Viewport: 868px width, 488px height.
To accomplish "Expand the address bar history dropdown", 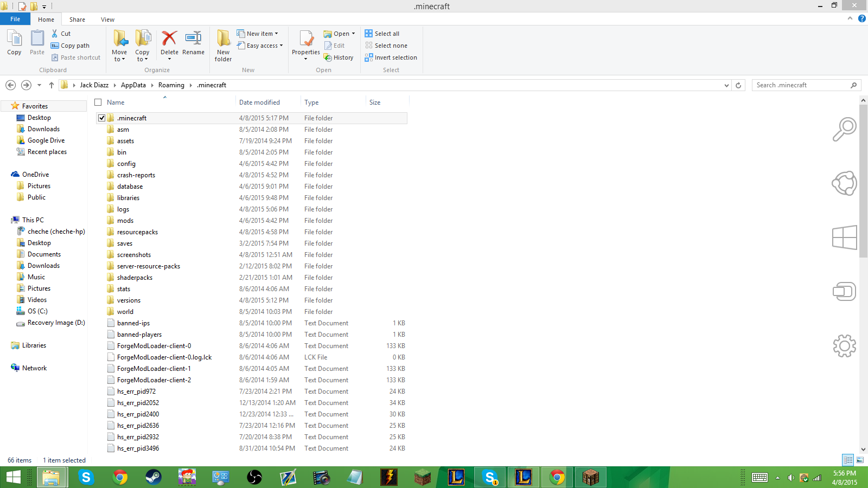I will tap(726, 85).
